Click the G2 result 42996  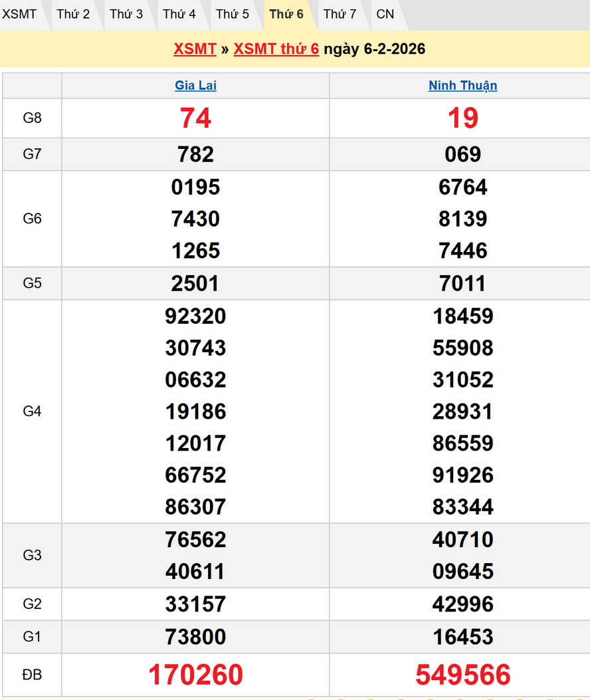462,604
